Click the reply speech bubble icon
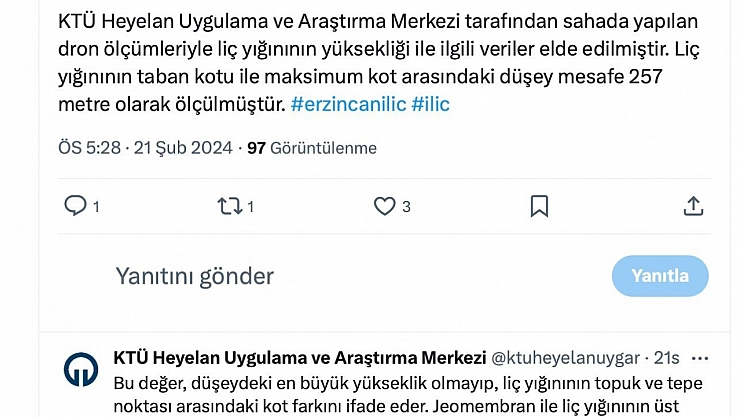Viewport: 740px width, 417px height. click(x=76, y=206)
